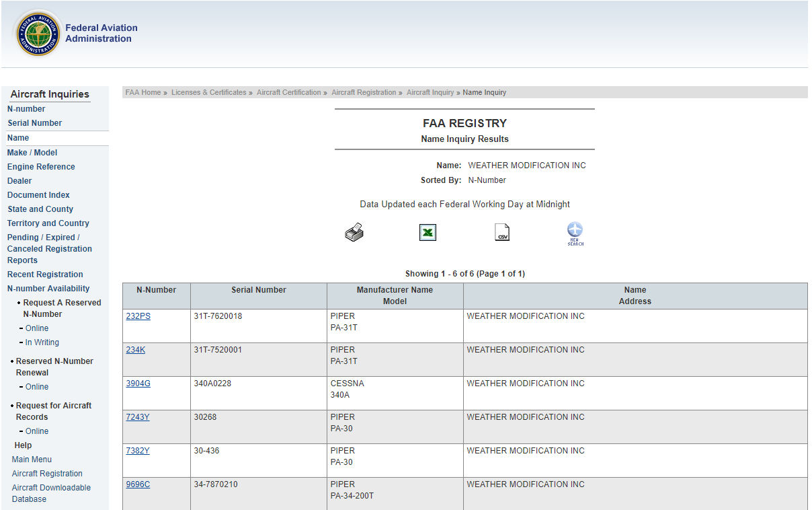Click the N-Number column header
The image size is (812, 510).
pos(157,296)
